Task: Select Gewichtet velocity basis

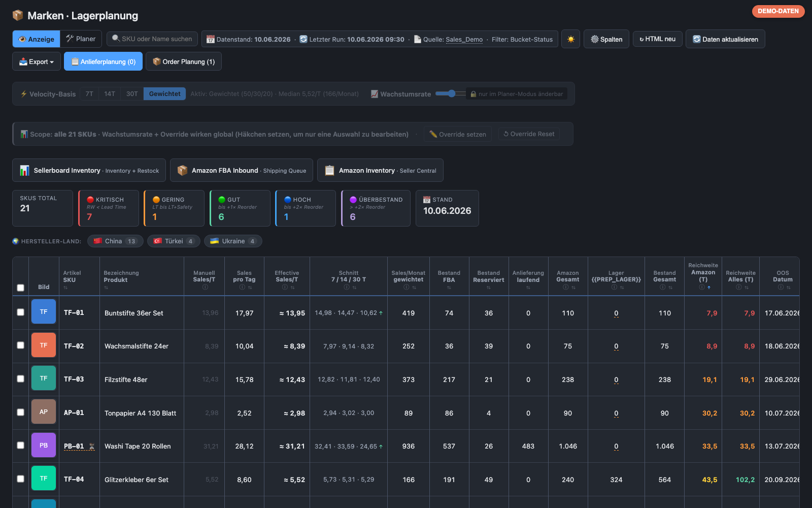Action: point(164,94)
